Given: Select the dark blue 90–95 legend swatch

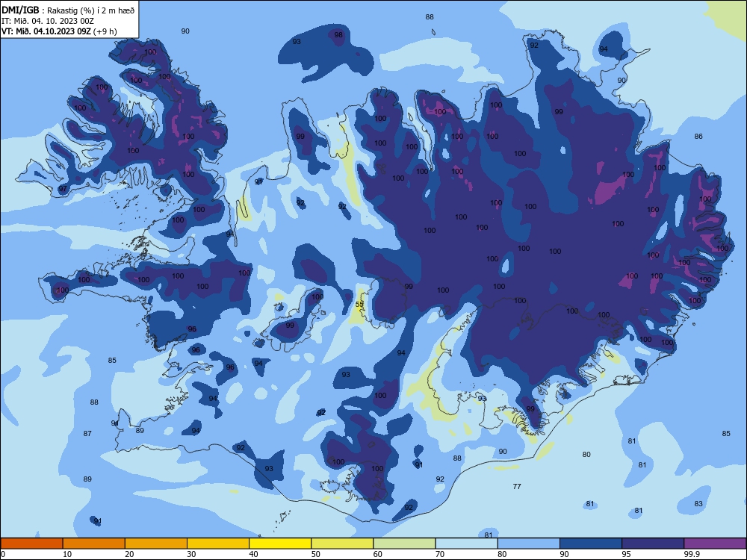Looking at the screenshot, I should click(591, 544).
